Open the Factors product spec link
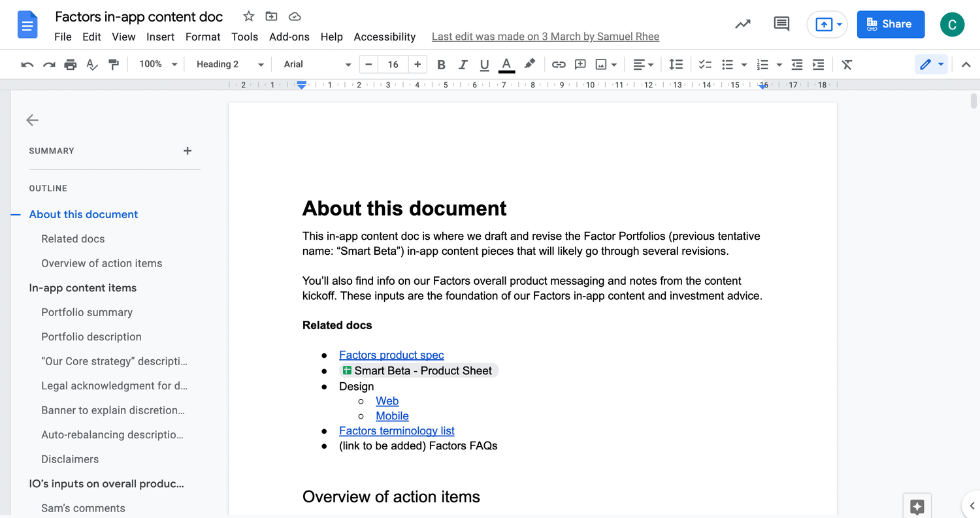This screenshot has width=980, height=518. 391,355
